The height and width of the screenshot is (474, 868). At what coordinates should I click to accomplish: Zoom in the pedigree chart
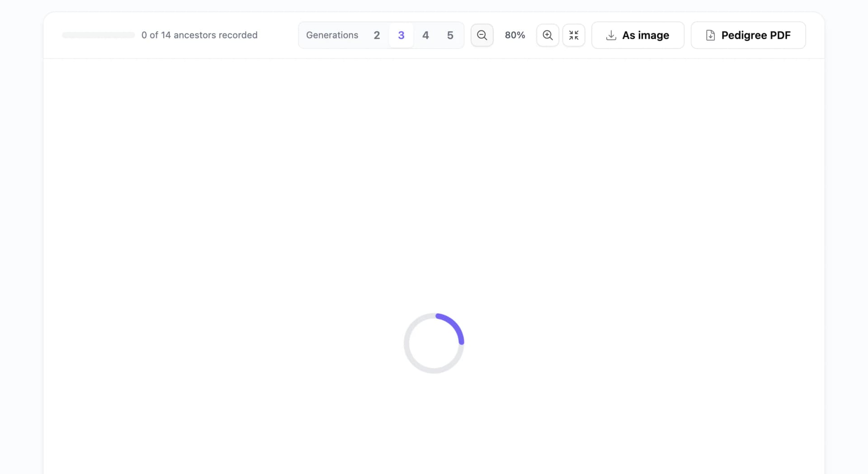(x=547, y=35)
